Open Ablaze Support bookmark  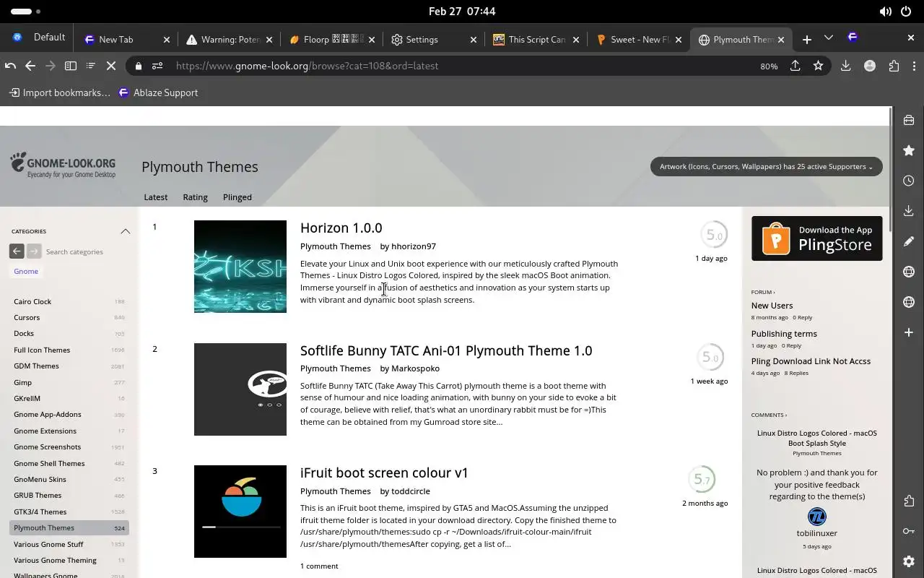pyautogui.click(x=158, y=92)
